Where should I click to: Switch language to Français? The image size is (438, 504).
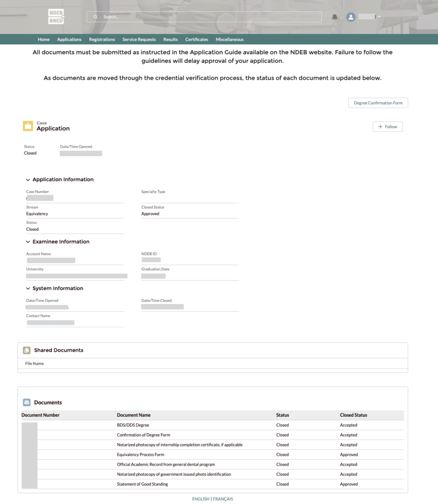(x=223, y=499)
